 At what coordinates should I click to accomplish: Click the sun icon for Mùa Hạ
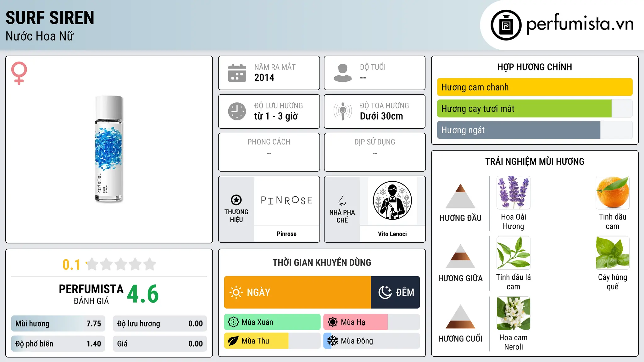point(333,322)
